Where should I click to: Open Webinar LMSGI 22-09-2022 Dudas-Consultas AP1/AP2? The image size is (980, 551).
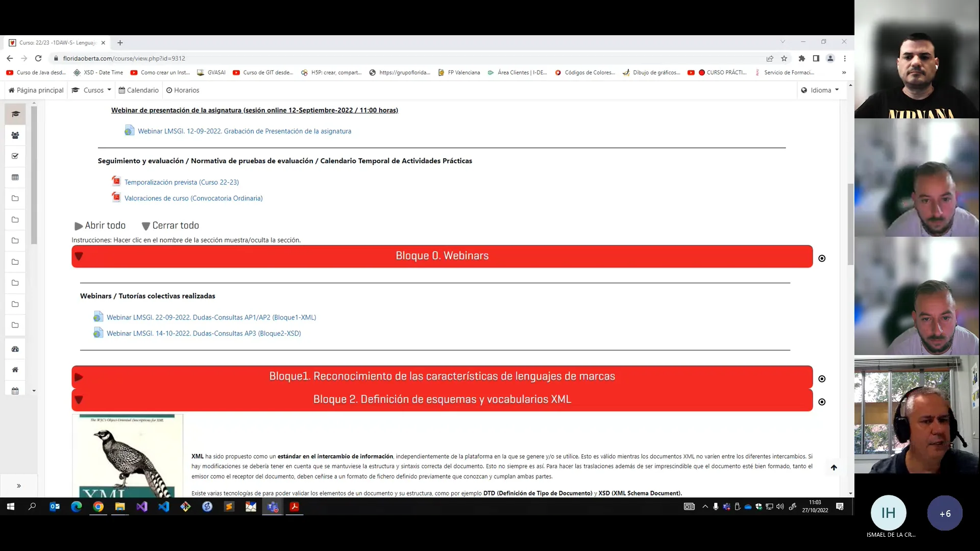tap(211, 317)
